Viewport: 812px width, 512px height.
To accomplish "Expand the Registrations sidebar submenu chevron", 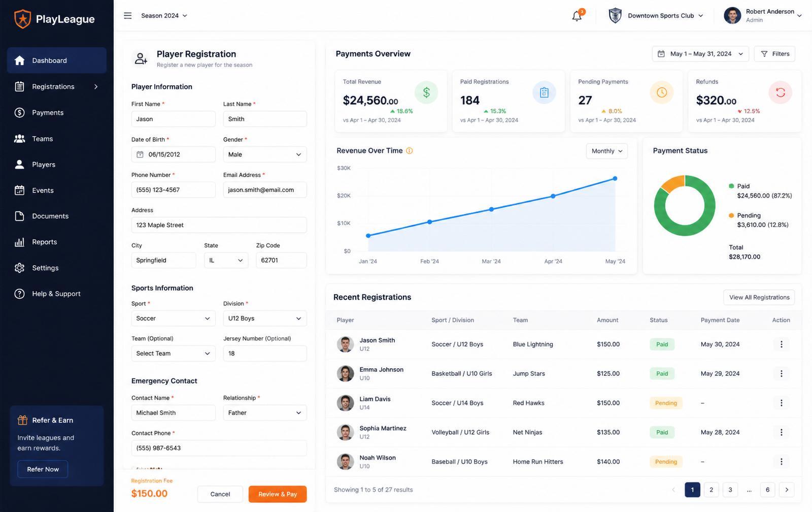I will 96,87.
